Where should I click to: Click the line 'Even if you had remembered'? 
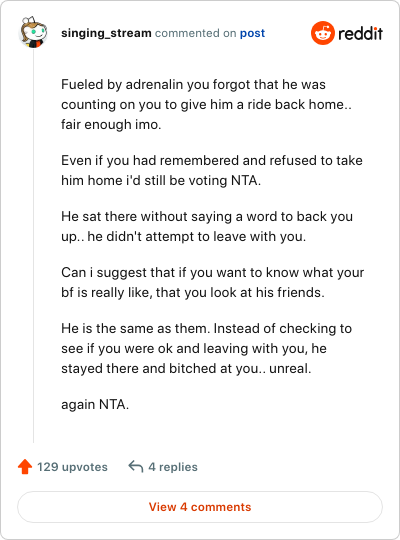212,160
